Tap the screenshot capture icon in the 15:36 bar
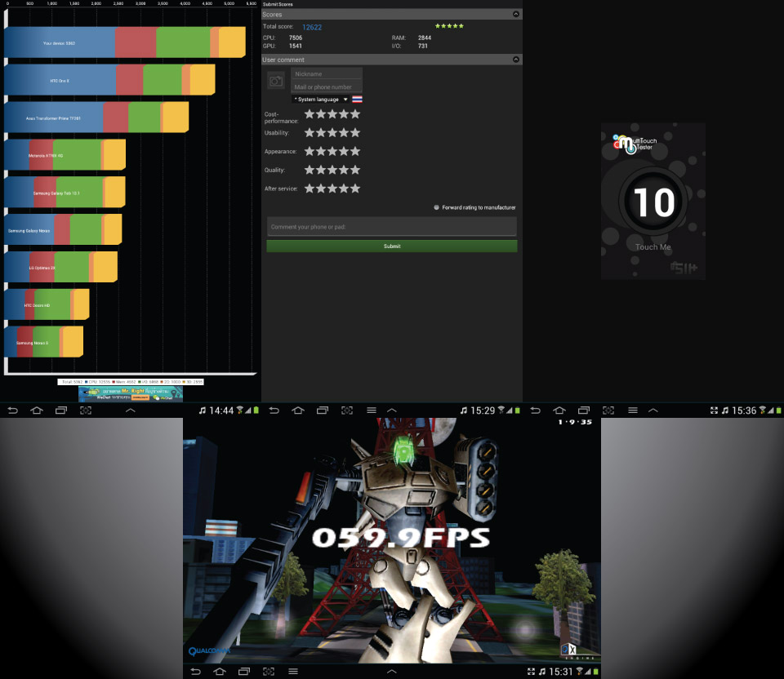784x679 pixels. click(x=608, y=411)
